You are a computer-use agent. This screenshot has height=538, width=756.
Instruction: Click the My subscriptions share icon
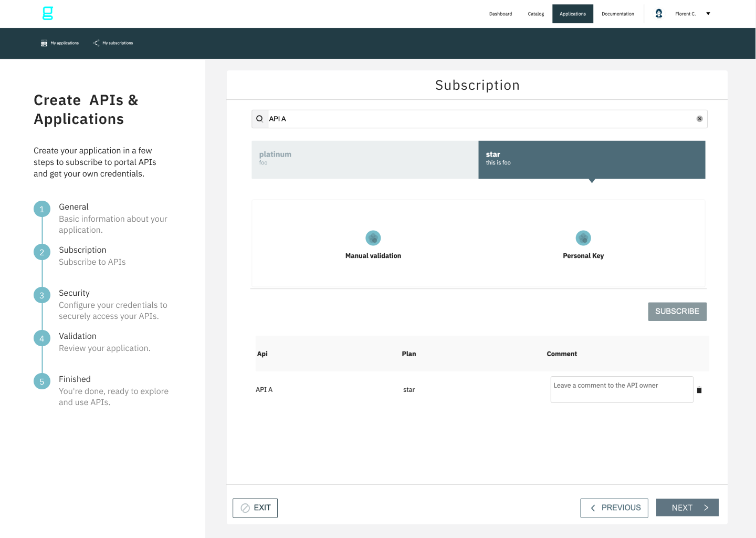tap(96, 43)
